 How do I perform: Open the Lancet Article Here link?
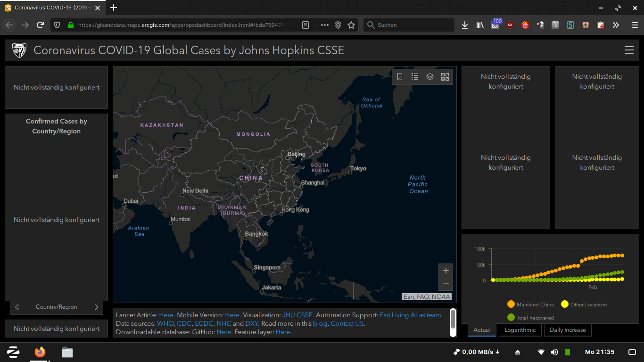pos(166,315)
